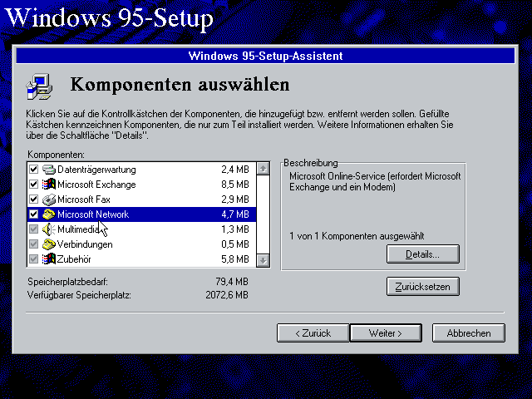Screen dimensions: 532x399
Task: Continue with the Weiter > button
Action: click(386, 333)
